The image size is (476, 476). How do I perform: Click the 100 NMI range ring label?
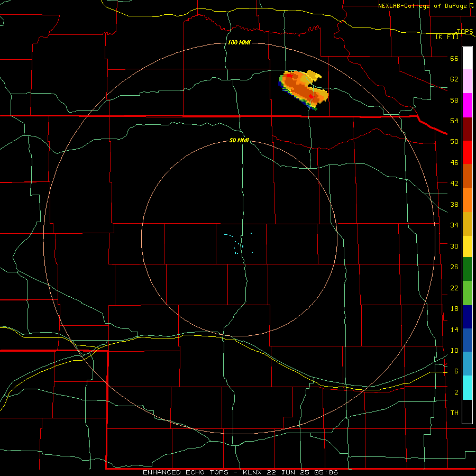(239, 42)
